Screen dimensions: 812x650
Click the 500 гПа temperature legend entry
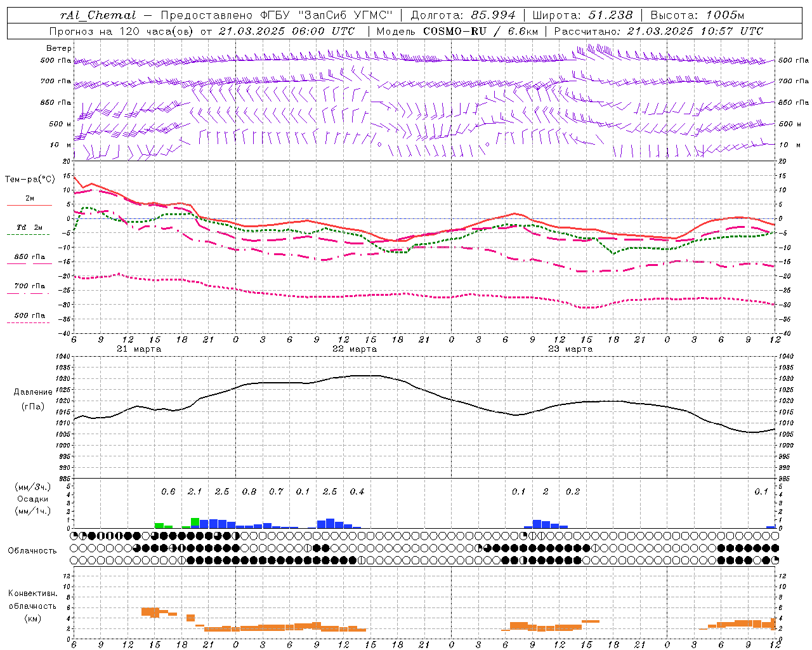pyautogui.click(x=30, y=315)
